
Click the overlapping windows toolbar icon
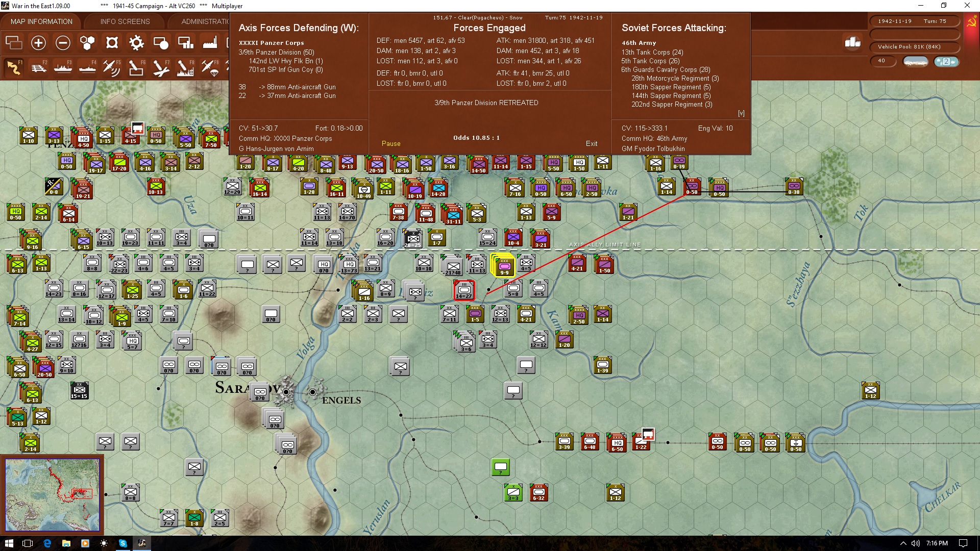[14, 43]
